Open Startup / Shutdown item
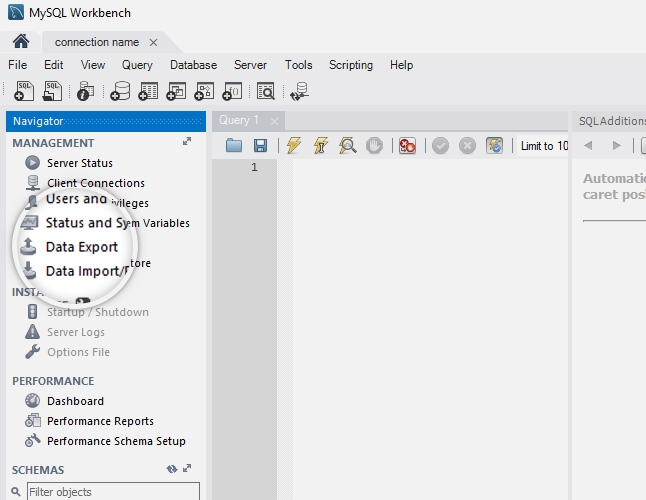646x500 pixels. point(98,312)
